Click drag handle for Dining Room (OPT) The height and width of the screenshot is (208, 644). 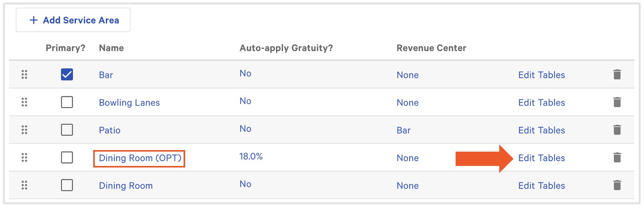click(x=24, y=158)
